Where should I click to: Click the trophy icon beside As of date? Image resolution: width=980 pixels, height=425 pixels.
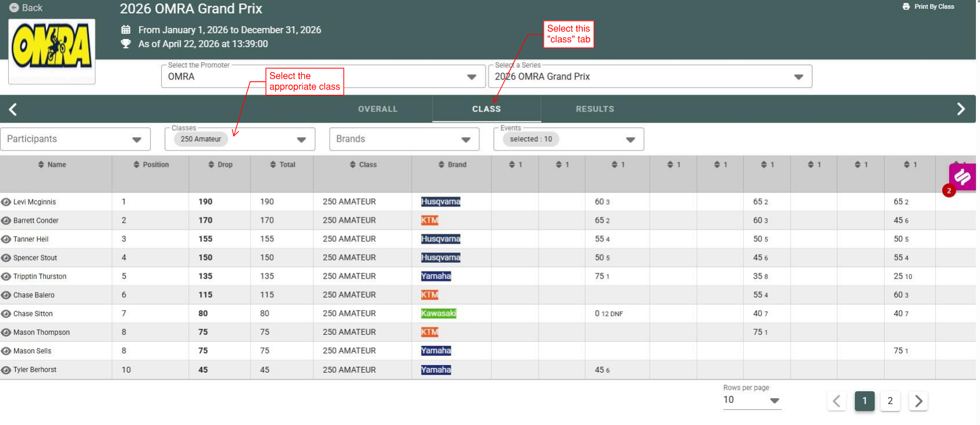click(126, 44)
